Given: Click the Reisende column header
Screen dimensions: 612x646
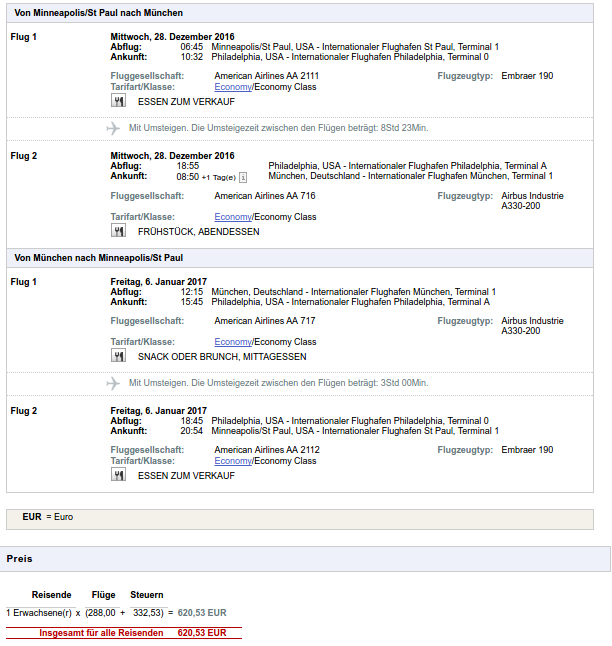Looking at the screenshot, I should 52,595.
